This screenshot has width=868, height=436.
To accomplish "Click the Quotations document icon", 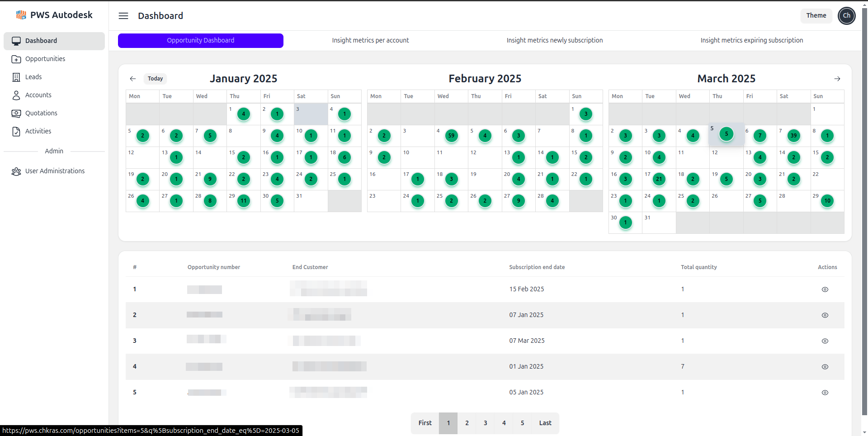I will (17, 113).
